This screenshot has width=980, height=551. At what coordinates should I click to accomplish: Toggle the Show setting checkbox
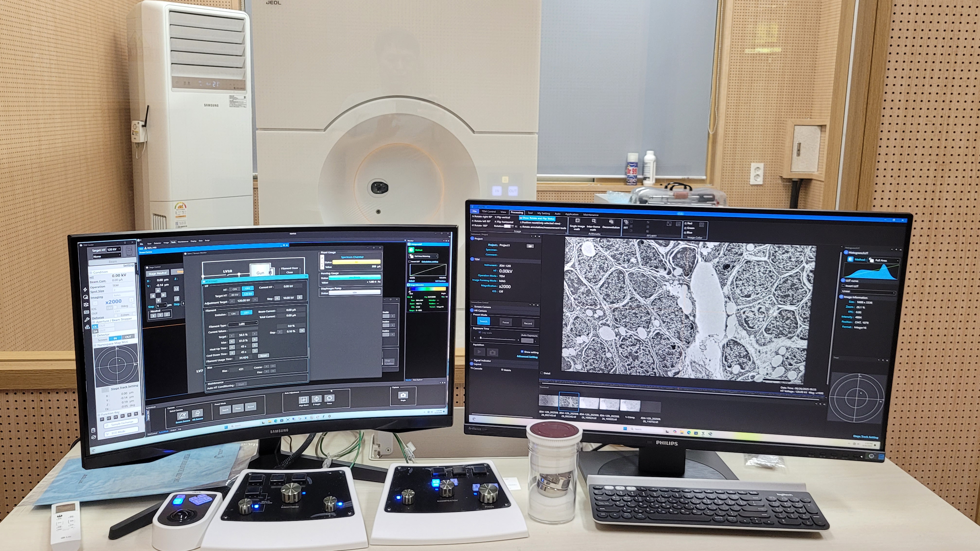click(522, 352)
